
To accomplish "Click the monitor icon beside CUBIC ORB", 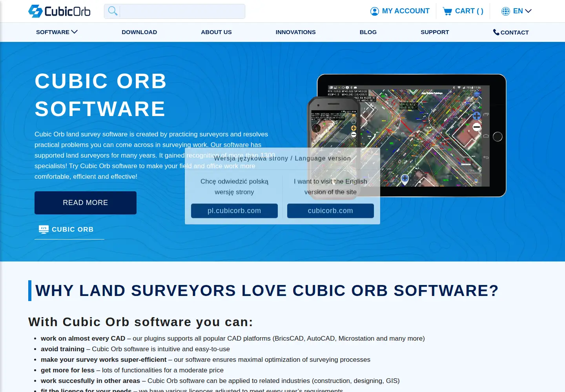I will click(x=44, y=229).
